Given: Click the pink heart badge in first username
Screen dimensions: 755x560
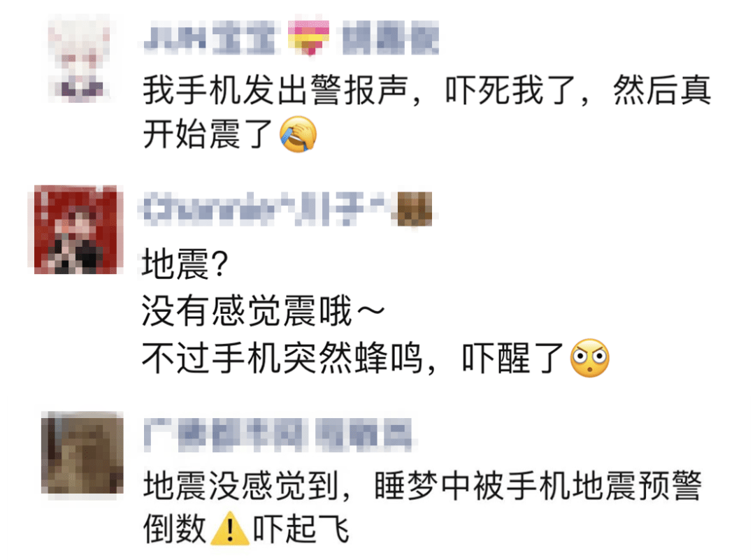Looking at the screenshot, I should click(309, 37).
